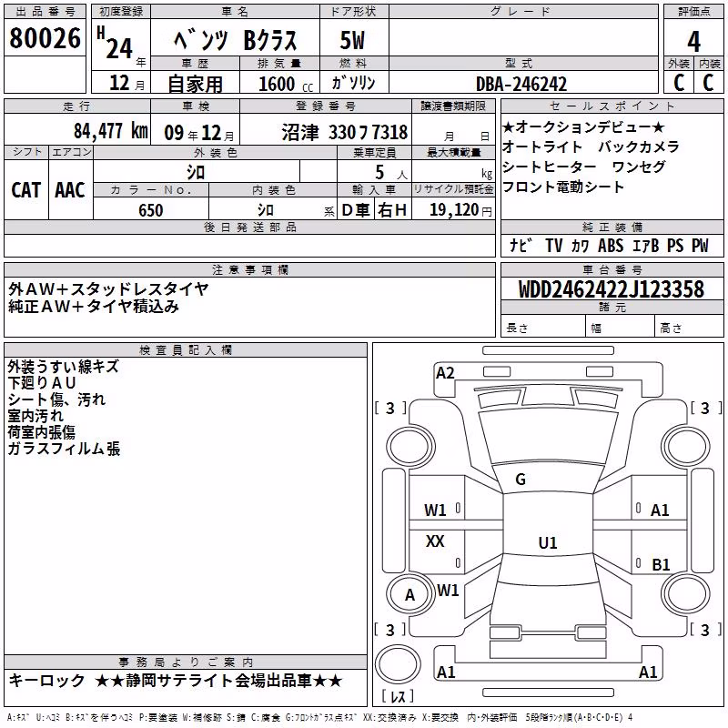Click the inspector note 下廻りAU
This screenshot has width=728, height=728.
[42, 383]
